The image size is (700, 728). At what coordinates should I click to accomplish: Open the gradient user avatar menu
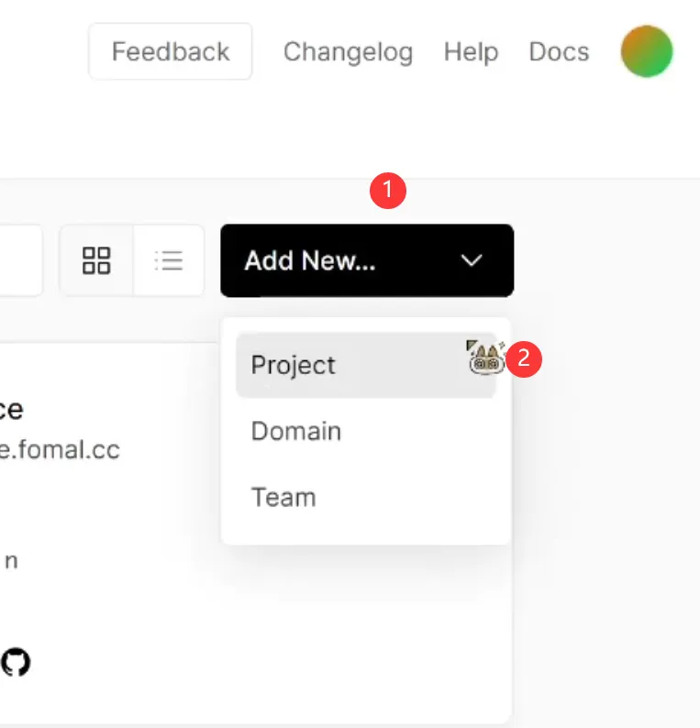(x=647, y=51)
